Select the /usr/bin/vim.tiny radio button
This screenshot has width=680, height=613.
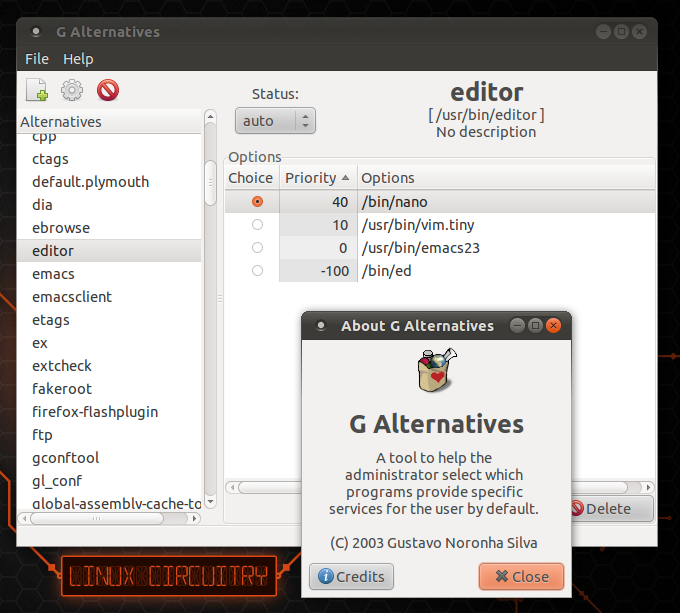coord(258,225)
